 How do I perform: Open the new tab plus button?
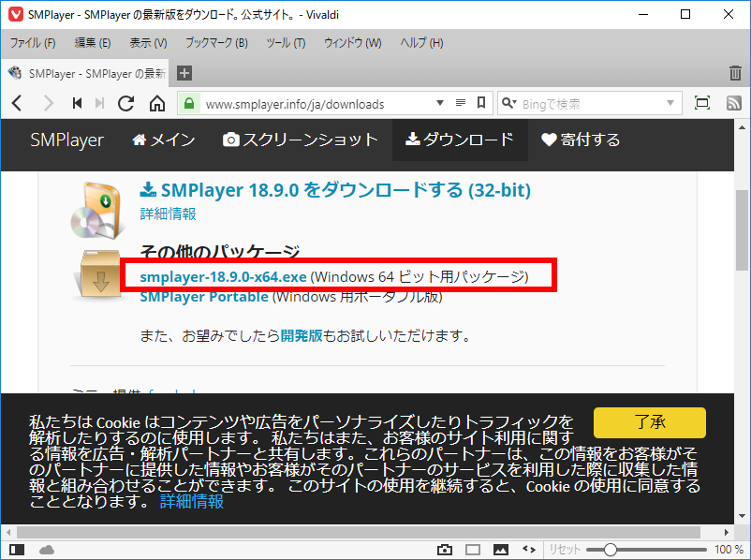coord(184,73)
